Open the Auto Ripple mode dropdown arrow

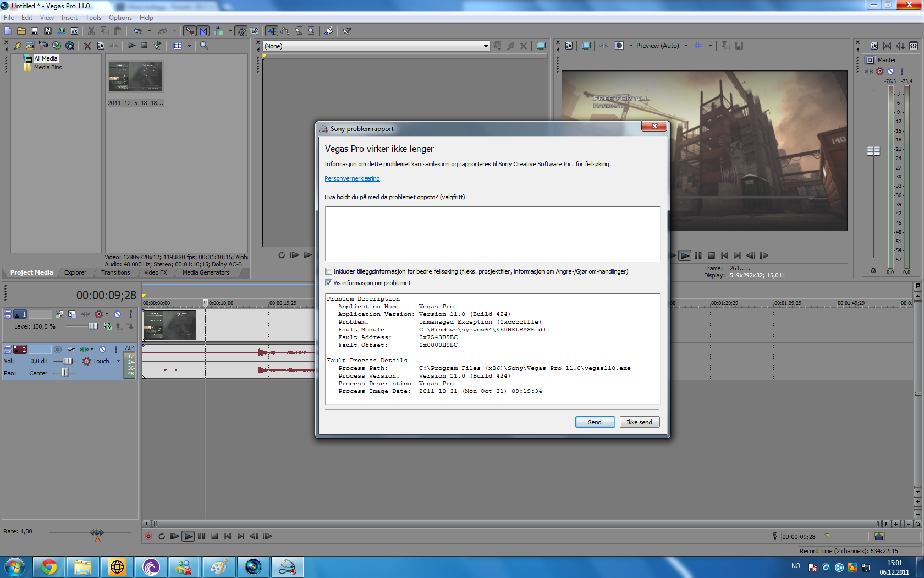click(x=230, y=31)
